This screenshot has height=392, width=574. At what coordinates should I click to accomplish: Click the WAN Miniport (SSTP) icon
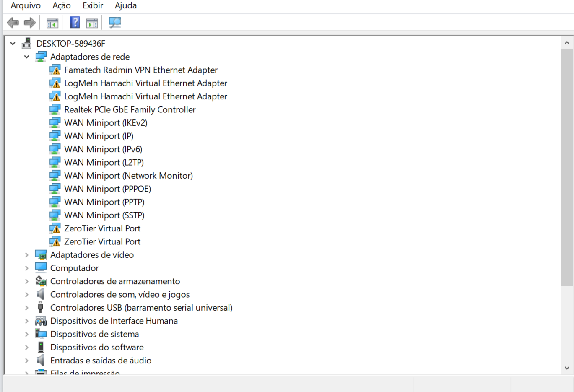tap(55, 215)
